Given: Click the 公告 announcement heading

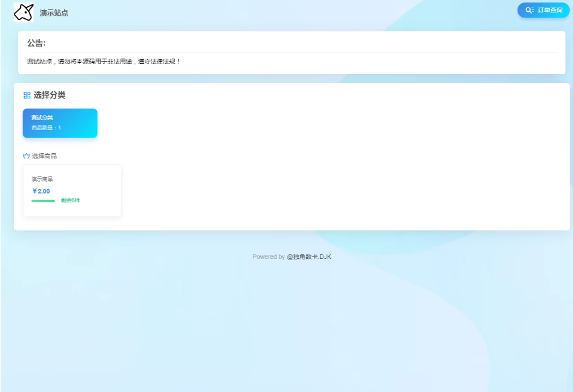Looking at the screenshot, I should 36,43.
